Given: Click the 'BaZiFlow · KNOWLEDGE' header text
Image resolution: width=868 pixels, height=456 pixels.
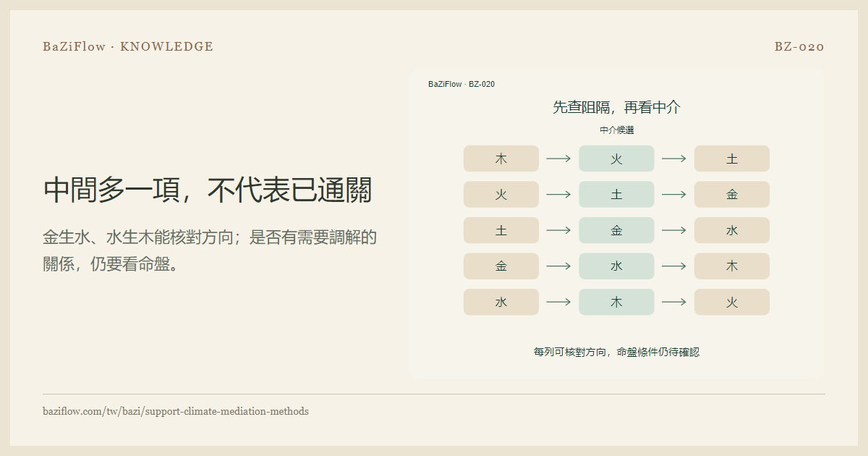Looking at the screenshot, I should [128, 46].
